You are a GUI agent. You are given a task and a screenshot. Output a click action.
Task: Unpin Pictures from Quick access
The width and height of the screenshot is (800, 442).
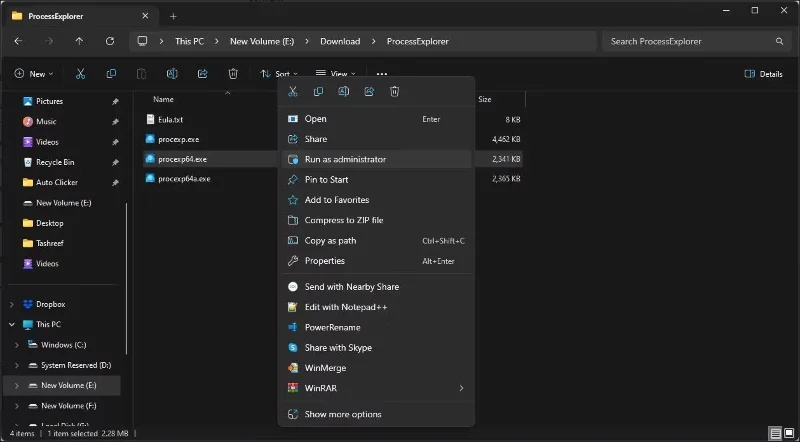115,102
